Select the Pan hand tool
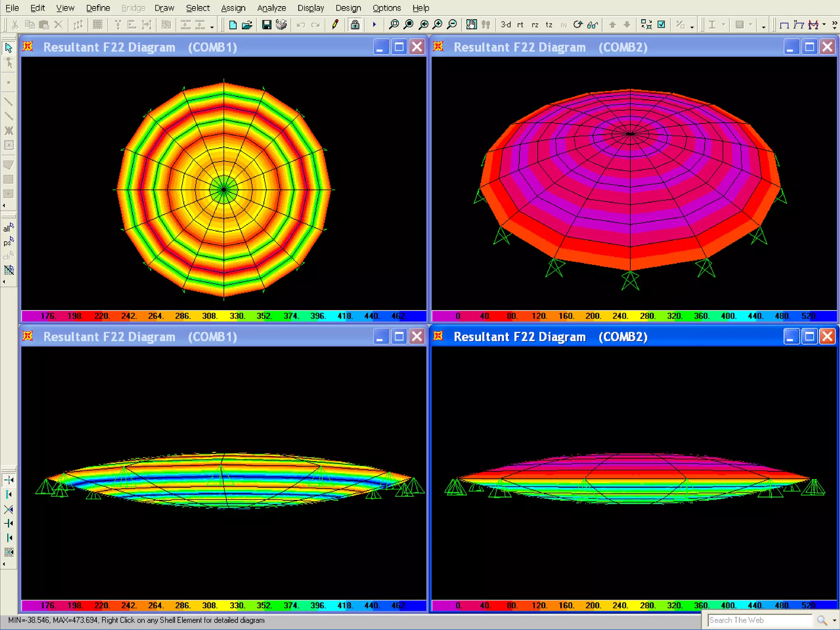This screenshot has width=840, height=630. point(471,25)
